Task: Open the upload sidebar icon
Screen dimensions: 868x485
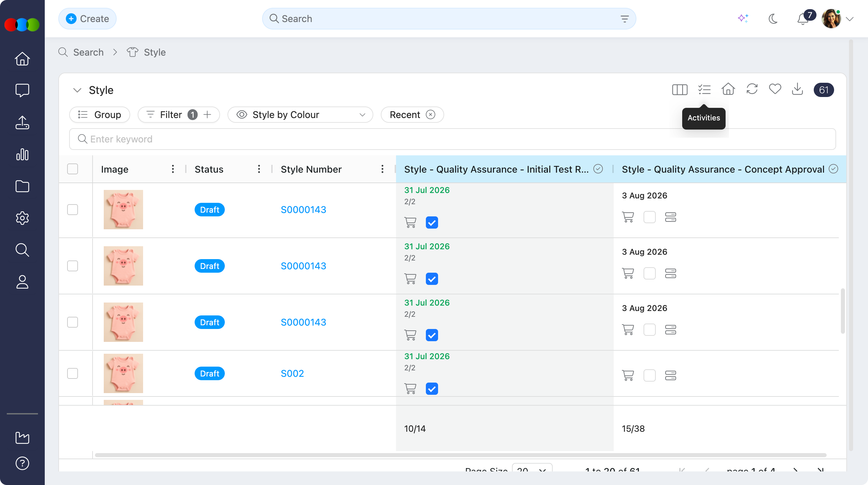Action: tap(22, 122)
